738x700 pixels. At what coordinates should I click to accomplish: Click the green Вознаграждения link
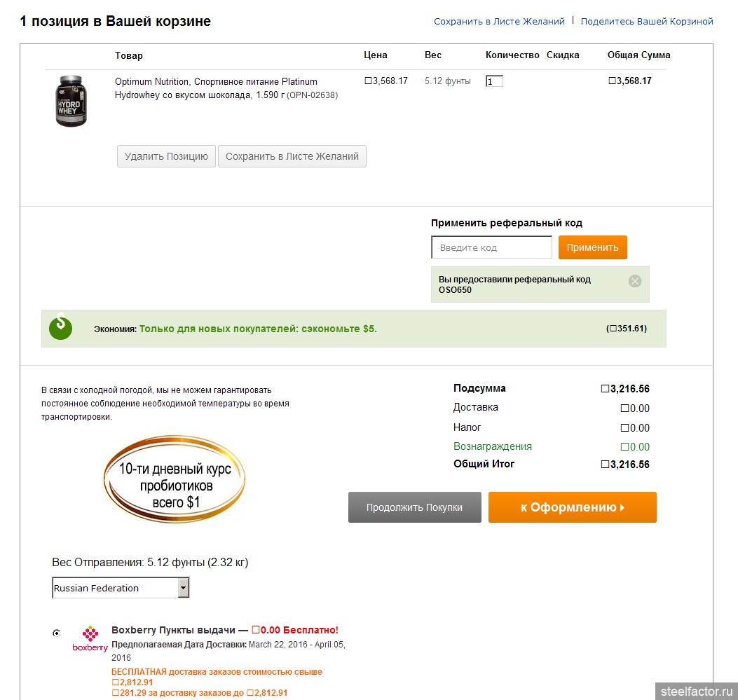[x=492, y=446]
